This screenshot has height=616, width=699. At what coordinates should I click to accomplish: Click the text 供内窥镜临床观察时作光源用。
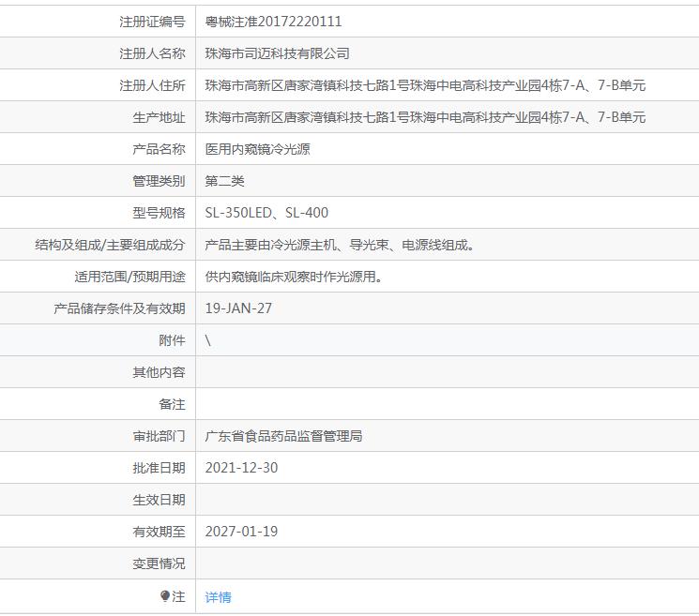294,277
